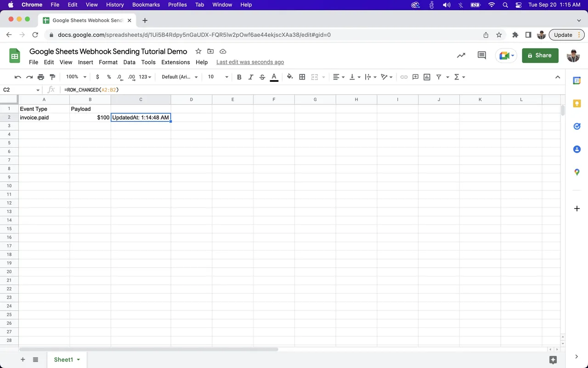
Task: Click the green Share button
Action: (540, 55)
